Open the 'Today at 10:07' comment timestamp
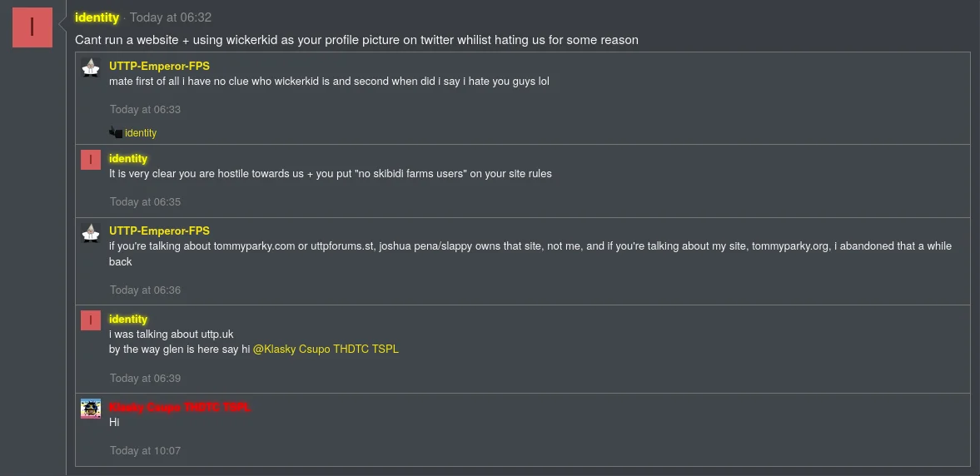Screen dimensions: 980x476 tap(145, 450)
